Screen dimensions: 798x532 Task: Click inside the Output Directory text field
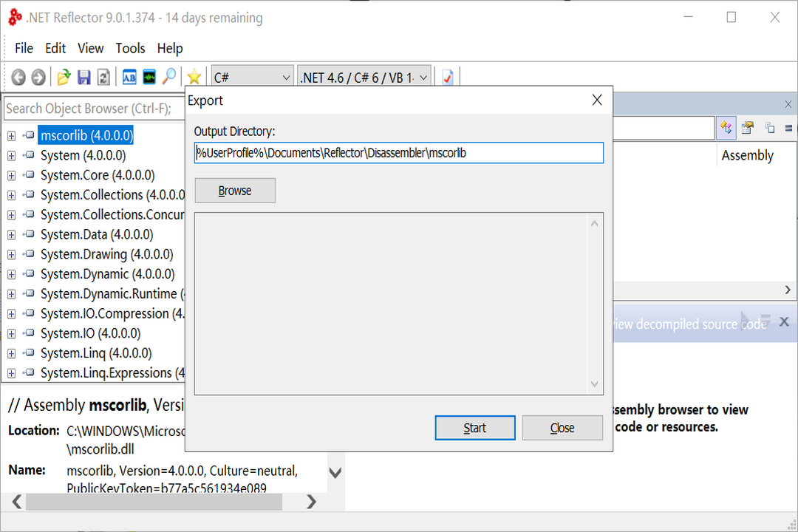[x=399, y=153]
